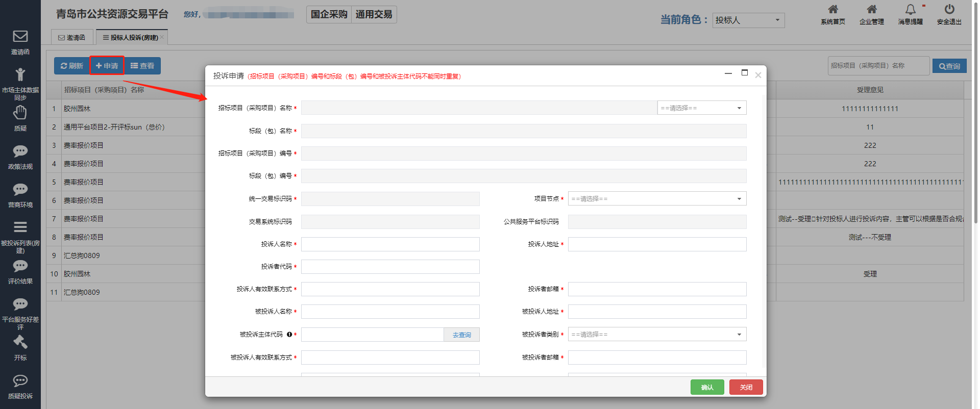
Task: Click the 测试---不受理 cell
Action: tap(870, 237)
